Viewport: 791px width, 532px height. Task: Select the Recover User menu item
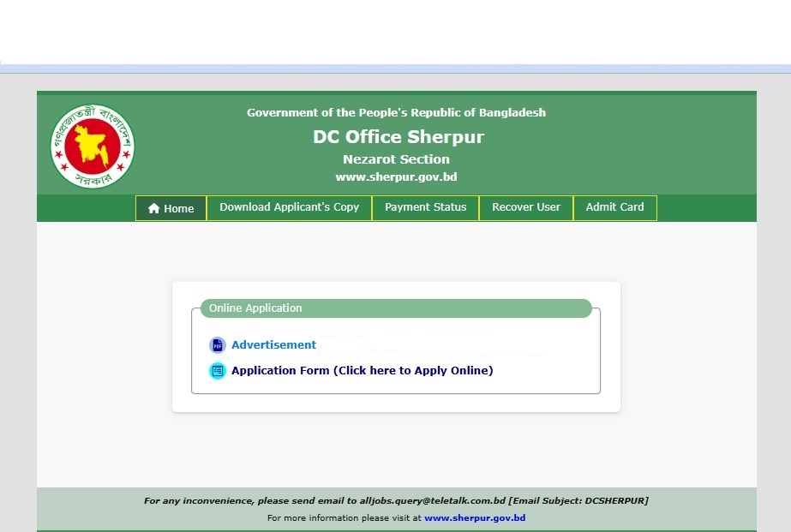click(525, 207)
